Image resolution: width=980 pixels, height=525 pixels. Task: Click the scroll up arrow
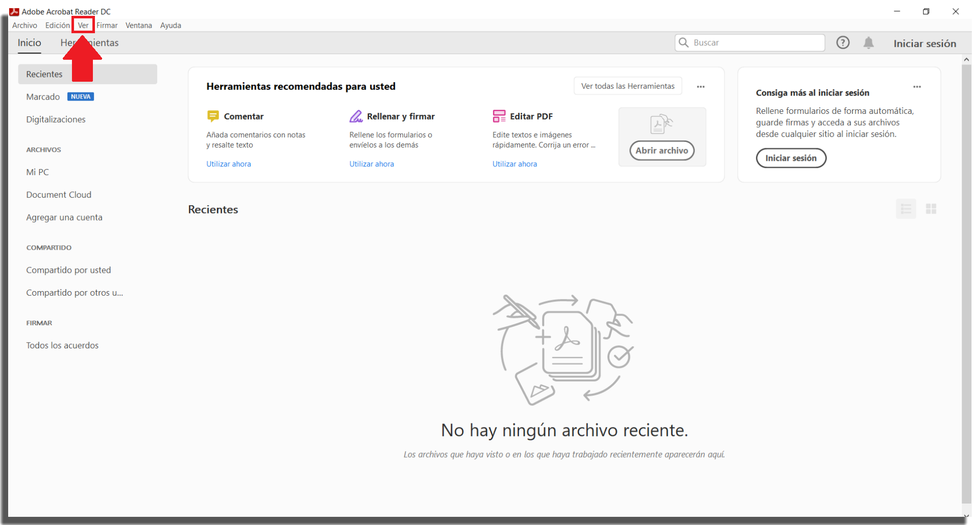966,60
